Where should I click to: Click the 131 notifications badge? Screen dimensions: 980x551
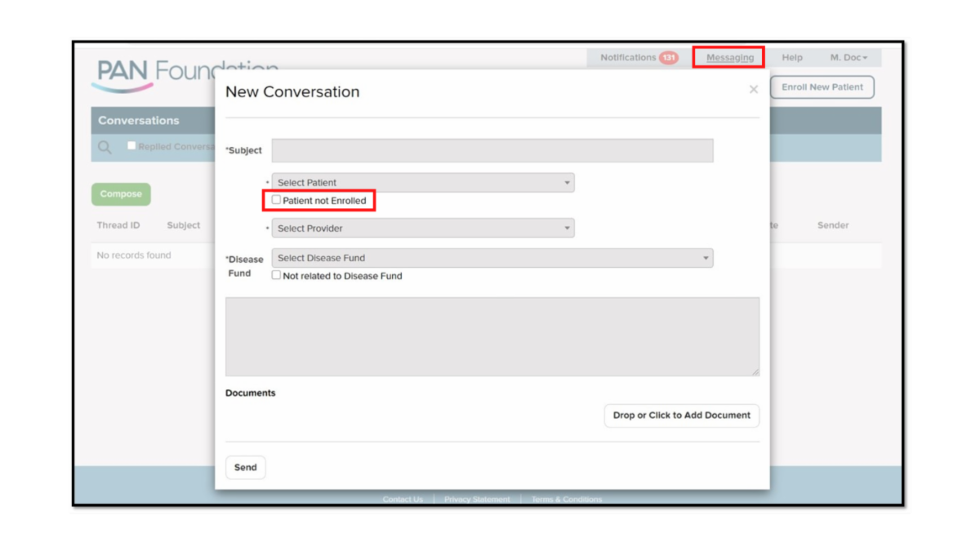pyautogui.click(x=669, y=58)
